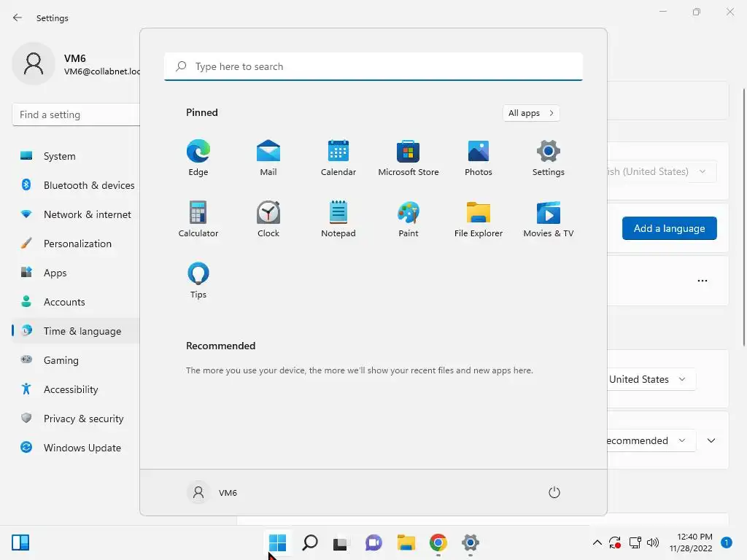Open File Explorer pinned app
This screenshot has width=747, height=560.
pyautogui.click(x=479, y=219)
